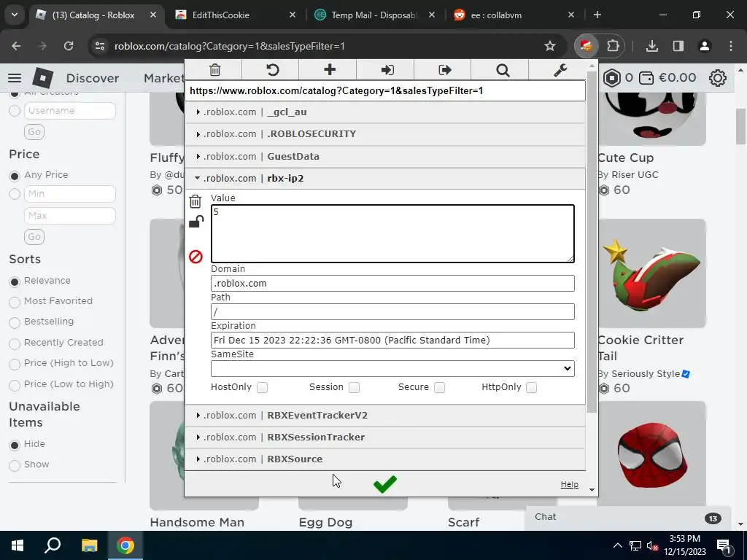The image size is (747, 560).
Task: Reload the Roblox page
Action: (69, 46)
